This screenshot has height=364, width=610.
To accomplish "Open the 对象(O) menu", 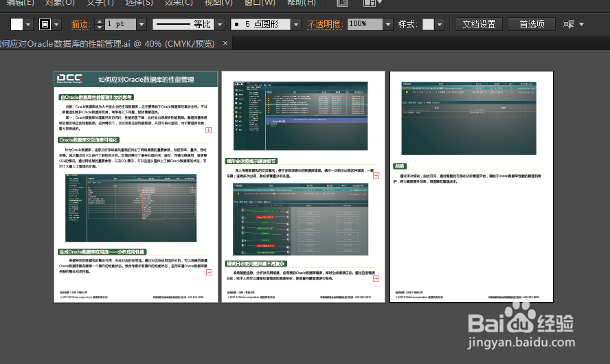I will 60,3.
